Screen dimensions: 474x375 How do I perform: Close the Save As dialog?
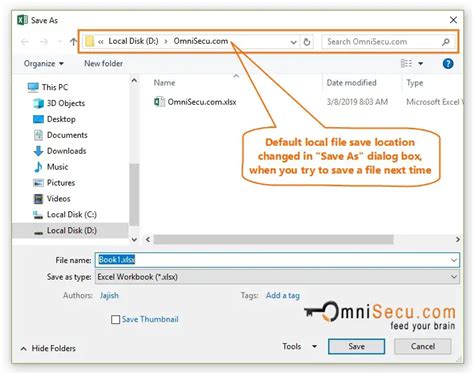(x=453, y=20)
